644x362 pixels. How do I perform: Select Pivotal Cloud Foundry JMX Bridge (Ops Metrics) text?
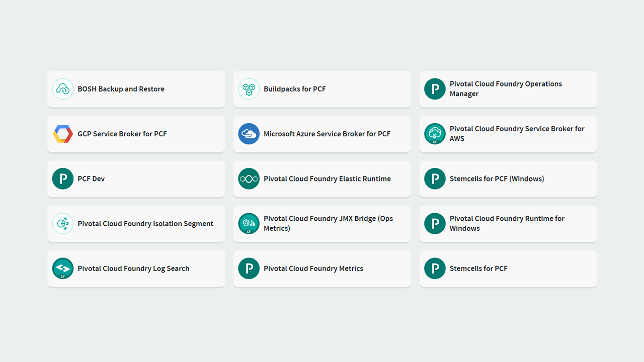click(x=328, y=224)
